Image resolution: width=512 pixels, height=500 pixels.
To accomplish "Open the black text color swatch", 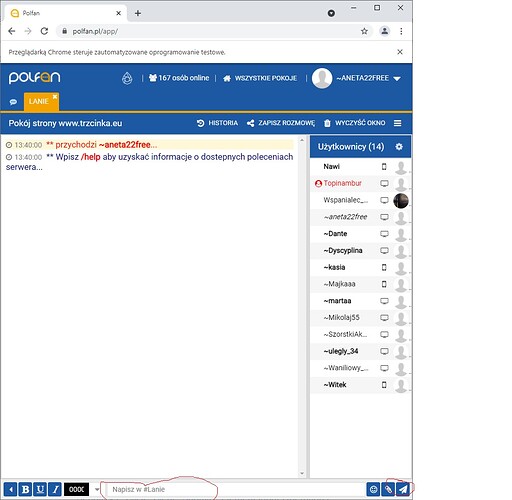I will [x=77, y=489].
